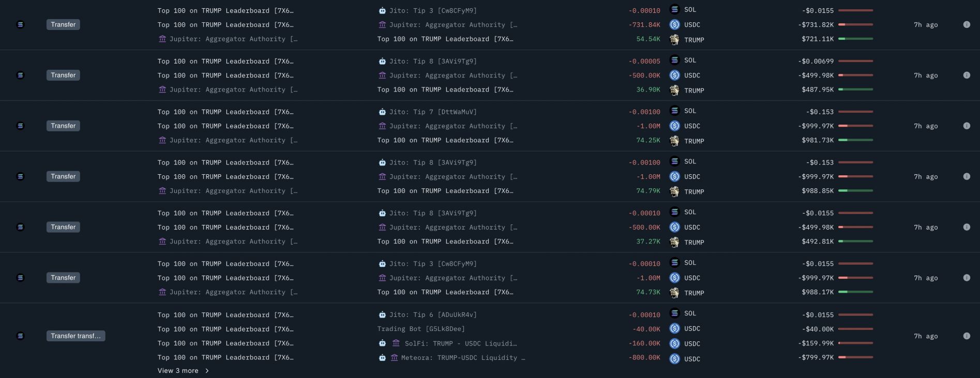The image size is (980, 378).
Task: Open the Trading Bot [G5Lk8Dee] address
Action: click(x=421, y=329)
